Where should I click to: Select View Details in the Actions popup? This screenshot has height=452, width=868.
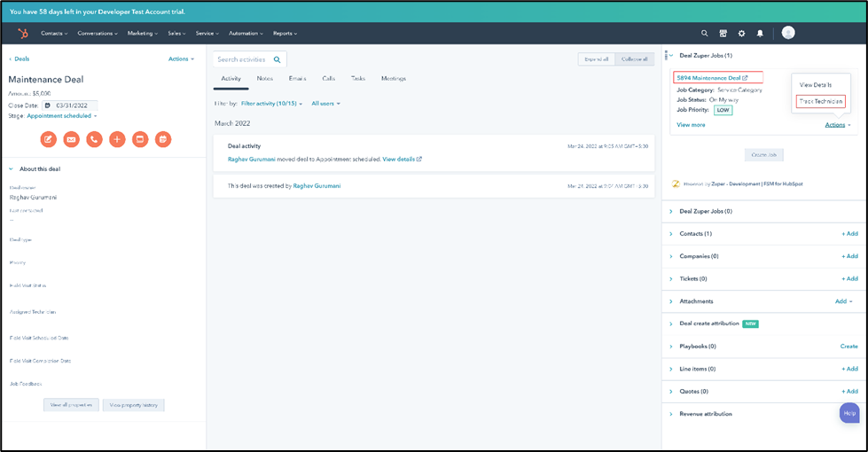[x=816, y=85]
